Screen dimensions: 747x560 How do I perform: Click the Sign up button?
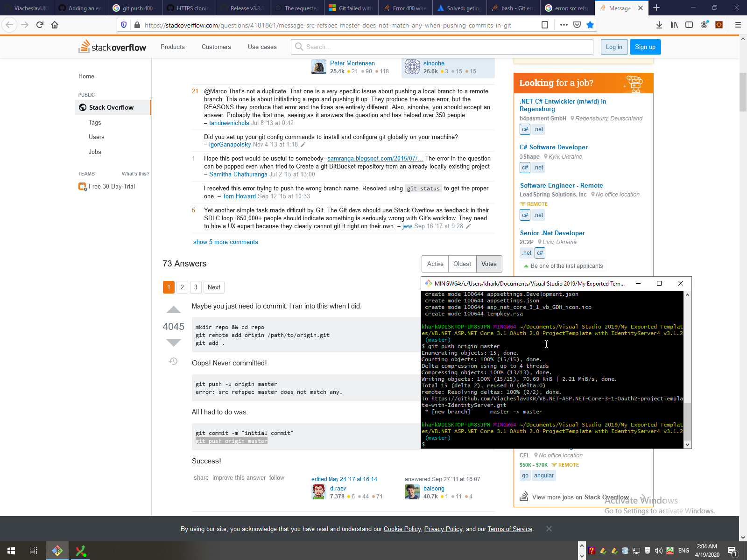point(645,47)
